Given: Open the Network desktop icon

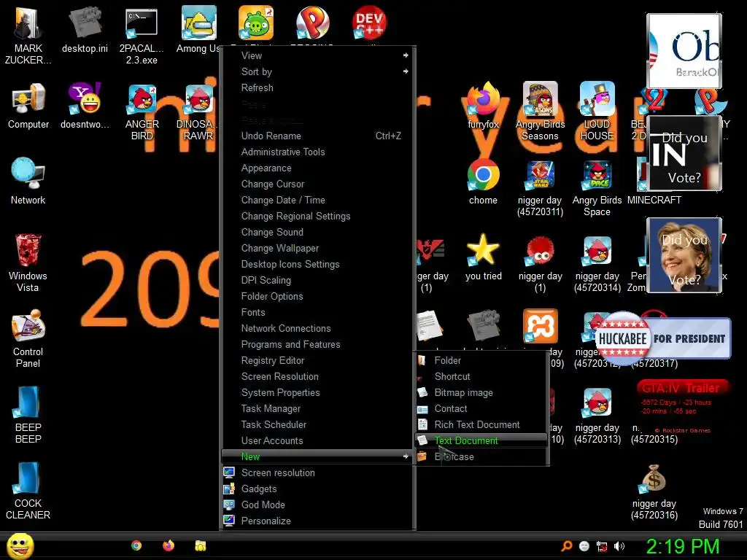Looking at the screenshot, I should 28,182.
